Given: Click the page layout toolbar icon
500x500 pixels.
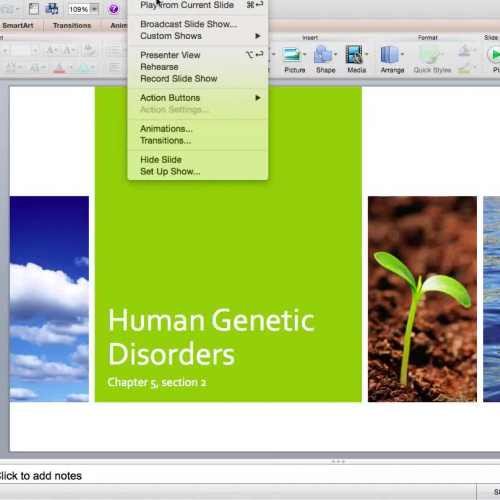Looking at the screenshot, I should pos(33,9).
